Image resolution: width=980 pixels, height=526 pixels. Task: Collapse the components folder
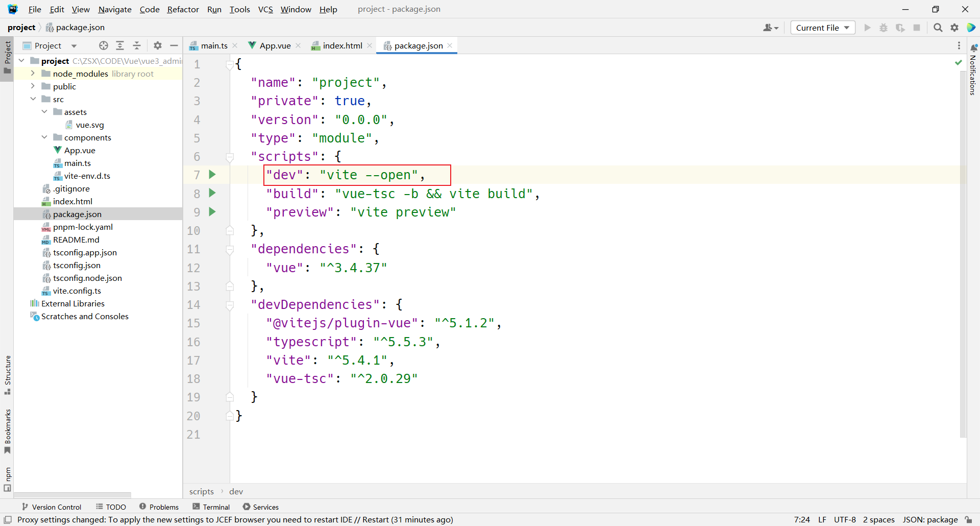(44, 137)
